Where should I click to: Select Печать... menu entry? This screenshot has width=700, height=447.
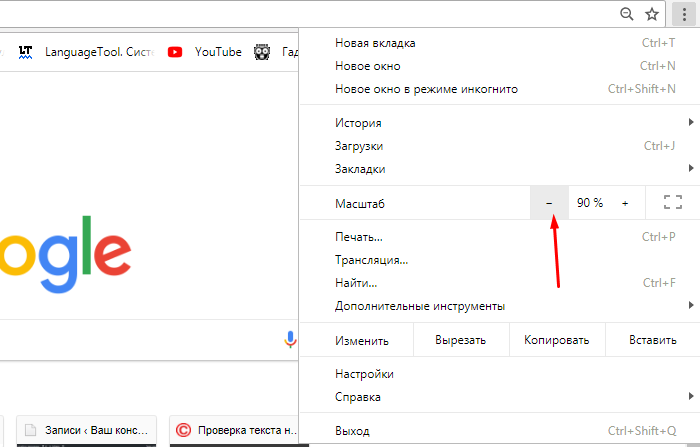500,237
